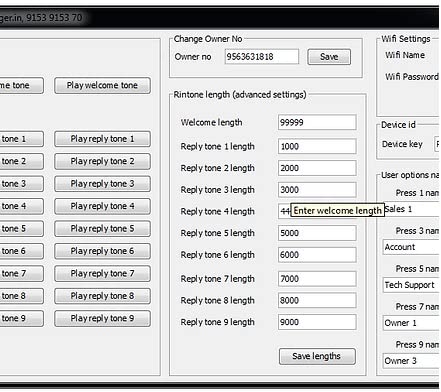
Task: Click the partially visible tone 7 button
Action: point(21,274)
